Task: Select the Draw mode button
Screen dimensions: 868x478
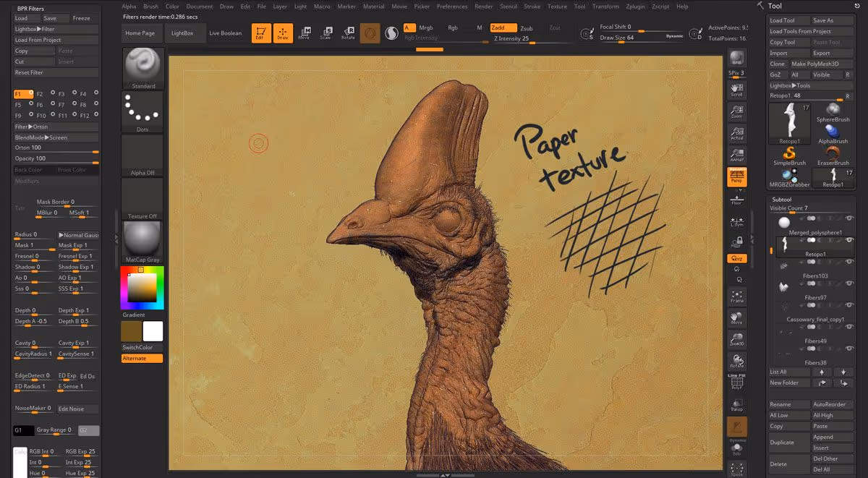Action: [283, 33]
